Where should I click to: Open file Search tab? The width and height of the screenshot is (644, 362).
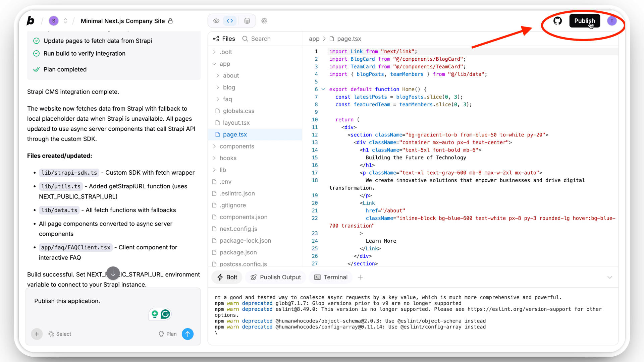click(x=257, y=39)
